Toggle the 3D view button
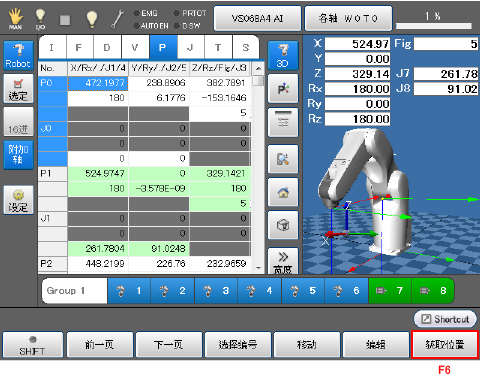The width and height of the screenshot is (480, 376). (283, 55)
